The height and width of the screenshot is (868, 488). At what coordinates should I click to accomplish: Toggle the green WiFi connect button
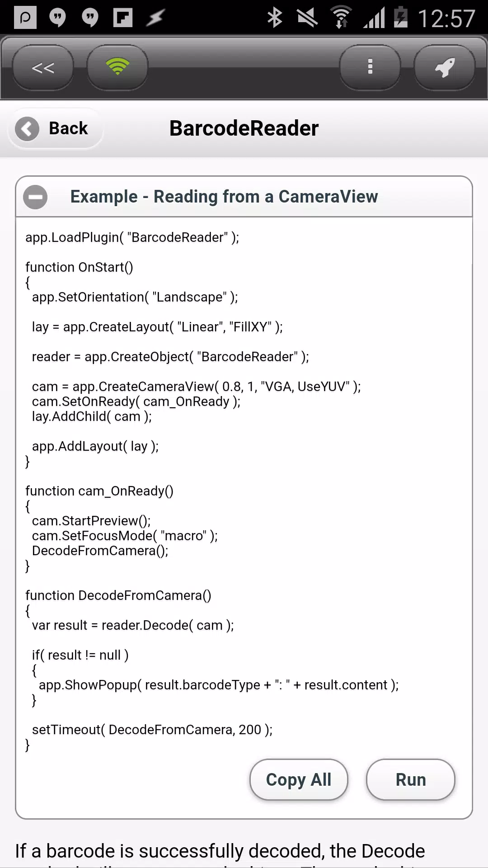point(117,68)
